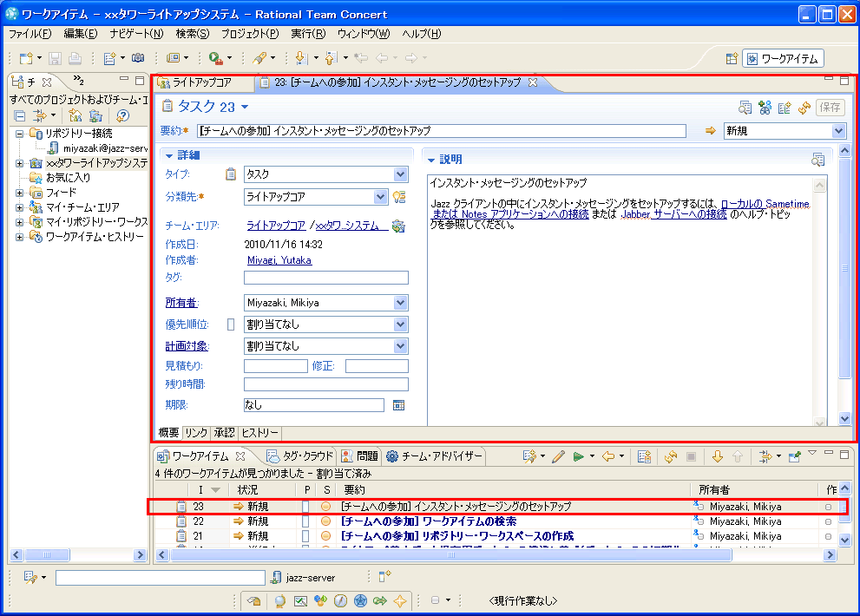This screenshot has width=860, height=616.
Task: Close the task 23 editor tab
Action: pos(533,82)
